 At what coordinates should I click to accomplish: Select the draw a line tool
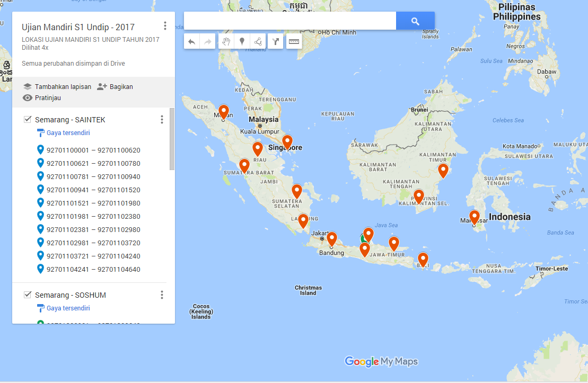tap(258, 41)
